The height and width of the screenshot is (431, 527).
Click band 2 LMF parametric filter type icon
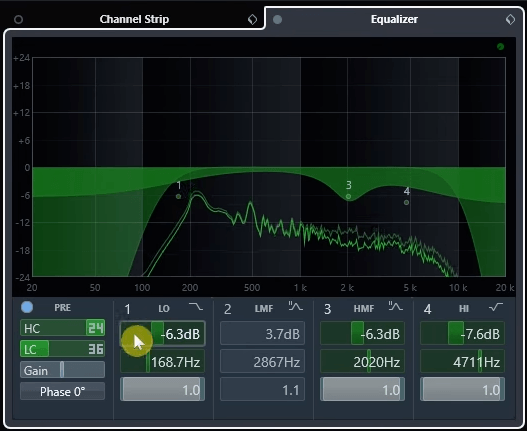[x=295, y=307]
